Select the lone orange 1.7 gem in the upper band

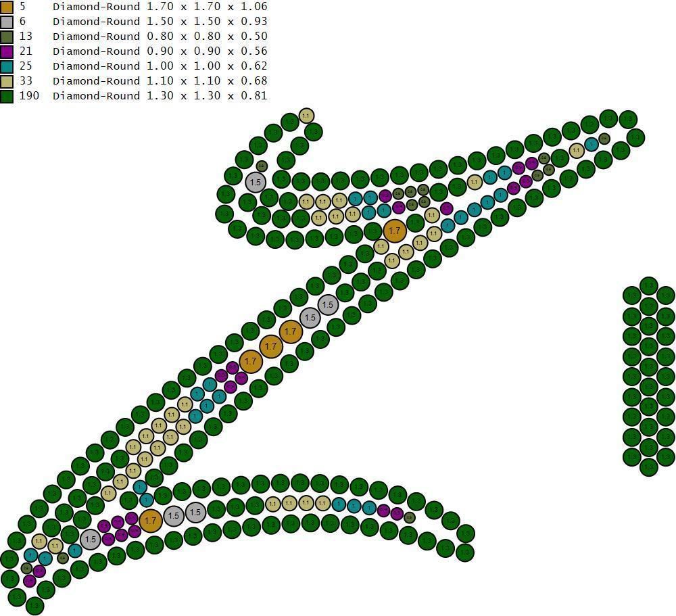pyautogui.click(x=395, y=231)
